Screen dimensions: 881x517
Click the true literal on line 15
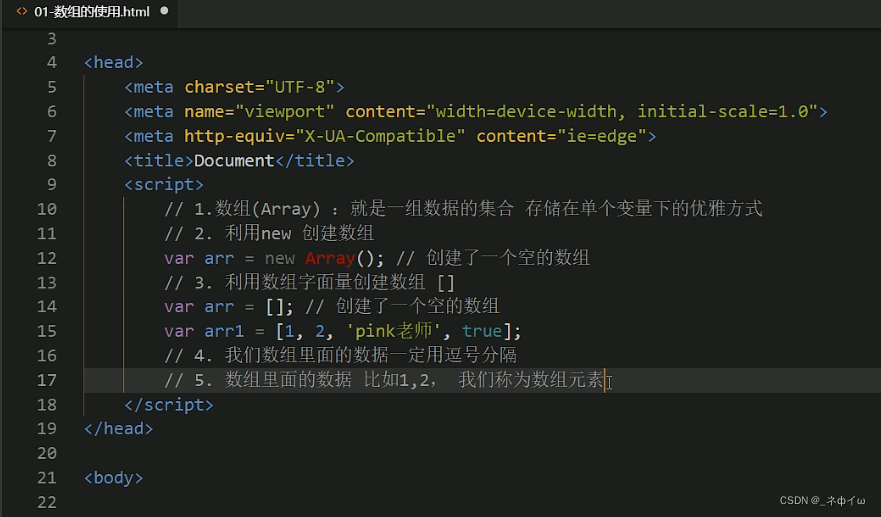[x=482, y=331]
